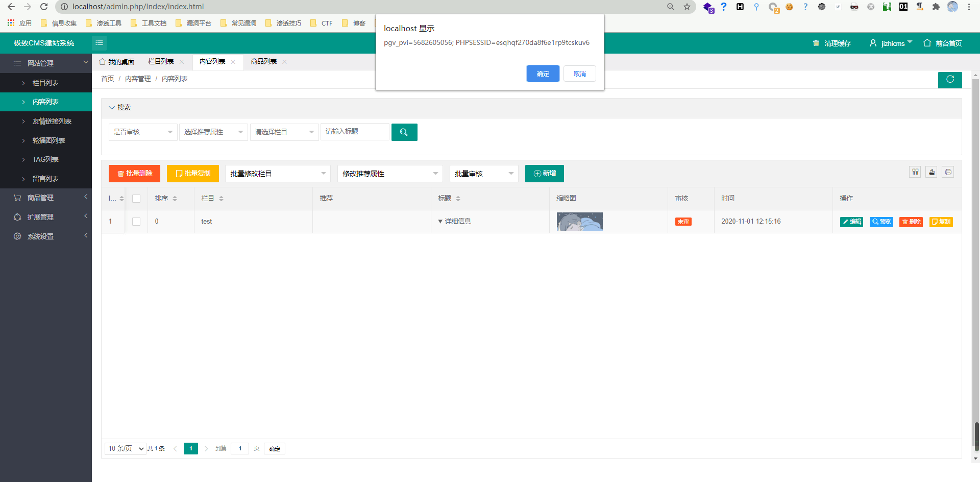Open 友情链接列表 in sidebar
Screen dimensions: 980x482
[46, 121]
